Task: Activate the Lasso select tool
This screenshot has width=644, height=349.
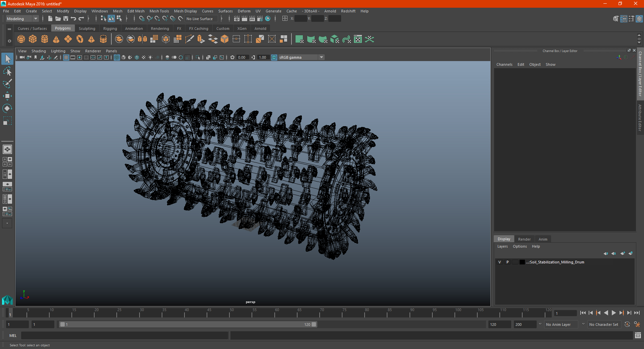Action: [x=7, y=71]
